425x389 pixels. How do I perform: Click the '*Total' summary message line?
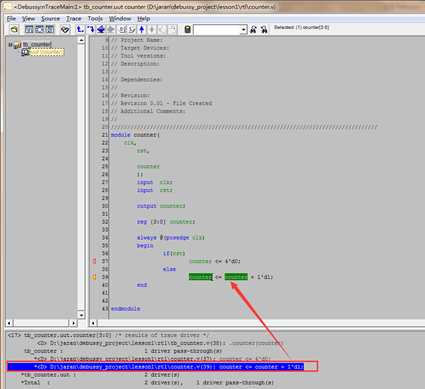click(147, 383)
